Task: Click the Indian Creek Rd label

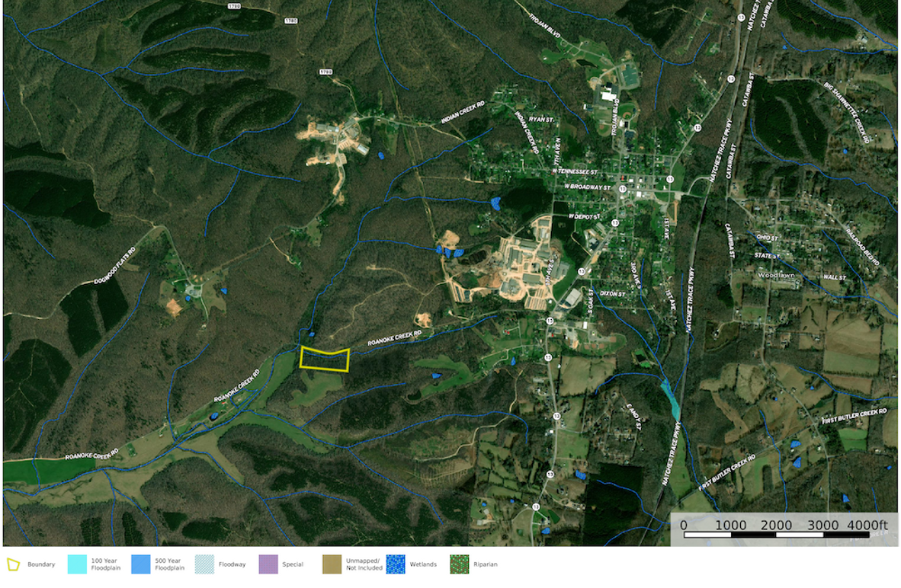Action: tap(463, 113)
